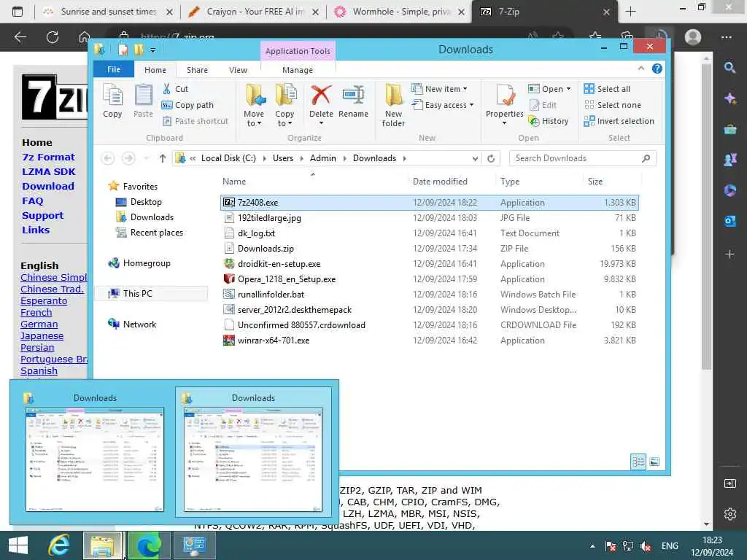Select Desktop in Favorites
The width and height of the screenshot is (747, 560).
pos(146,202)
